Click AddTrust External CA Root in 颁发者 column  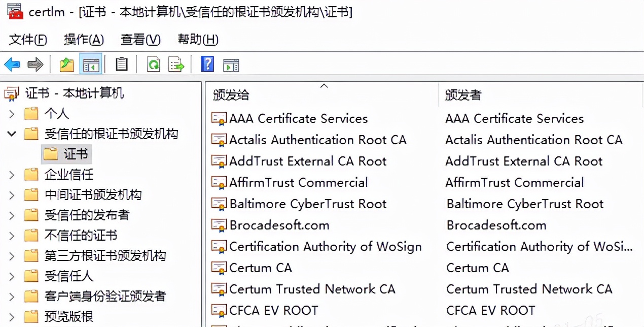tap(524, 161)
